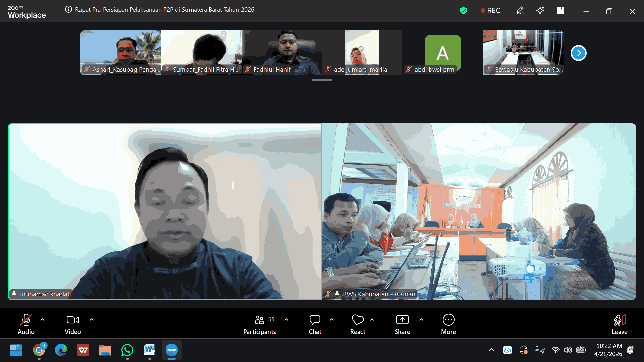The width and height of the screenshot is (644, 362).
Task: Expand audio settings arrow
Action: point(42,320)
